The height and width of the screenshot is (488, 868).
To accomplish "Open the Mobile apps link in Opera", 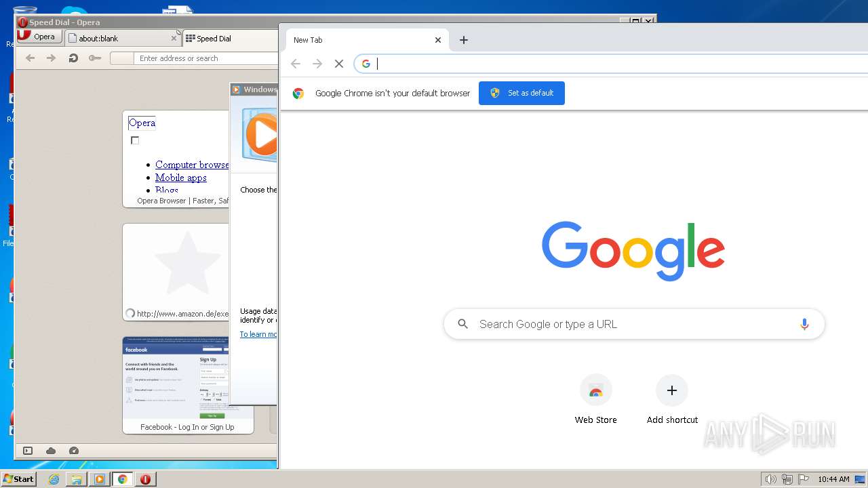I will coord(180,178).
